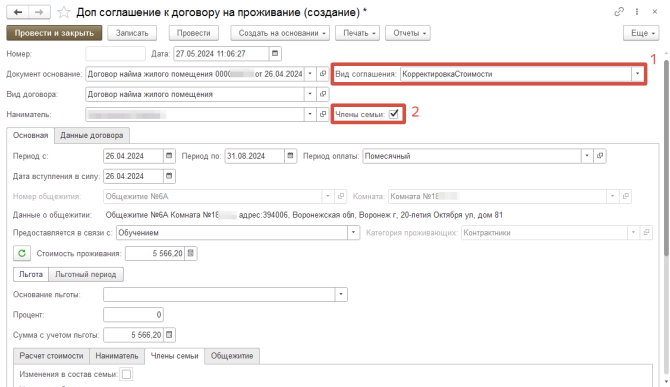Click the Провести button

click(x=194, y=33)
